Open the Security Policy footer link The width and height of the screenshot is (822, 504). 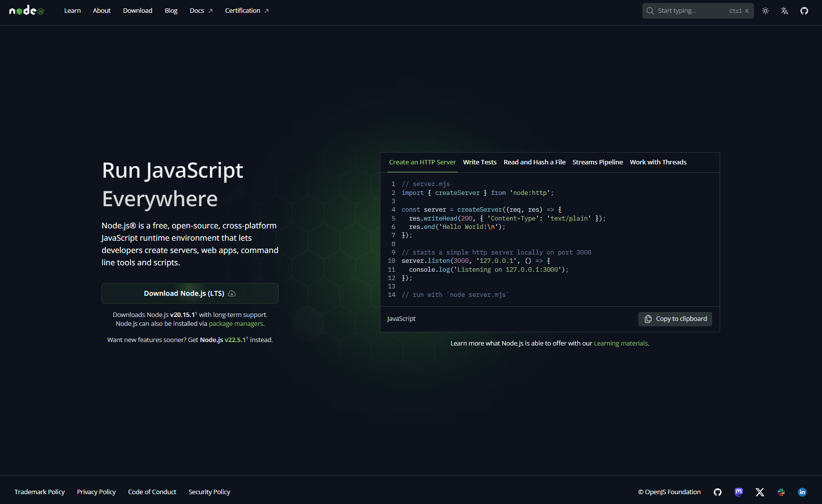pyautogui.click(x=209, y=492)
